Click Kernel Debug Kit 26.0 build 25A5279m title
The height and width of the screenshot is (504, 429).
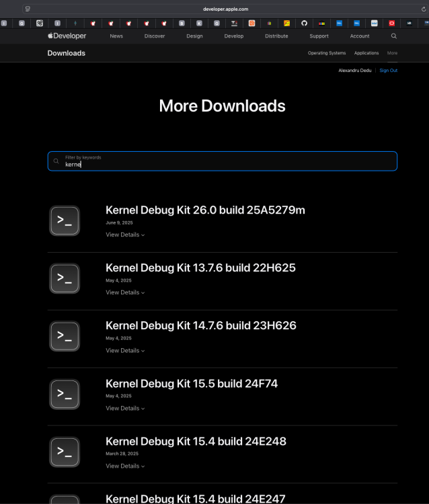point(205,210)
